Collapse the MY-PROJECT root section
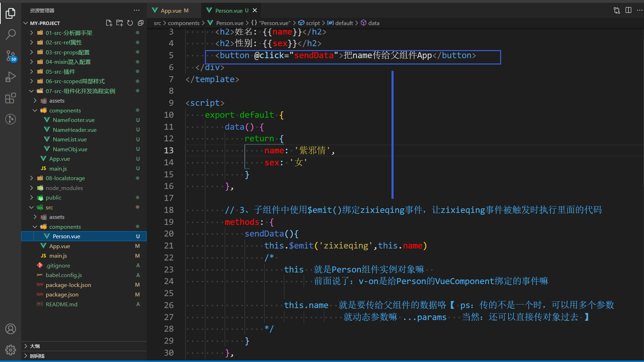The width and height of the screenshot is (644, 362). click(x=84, y=23)
